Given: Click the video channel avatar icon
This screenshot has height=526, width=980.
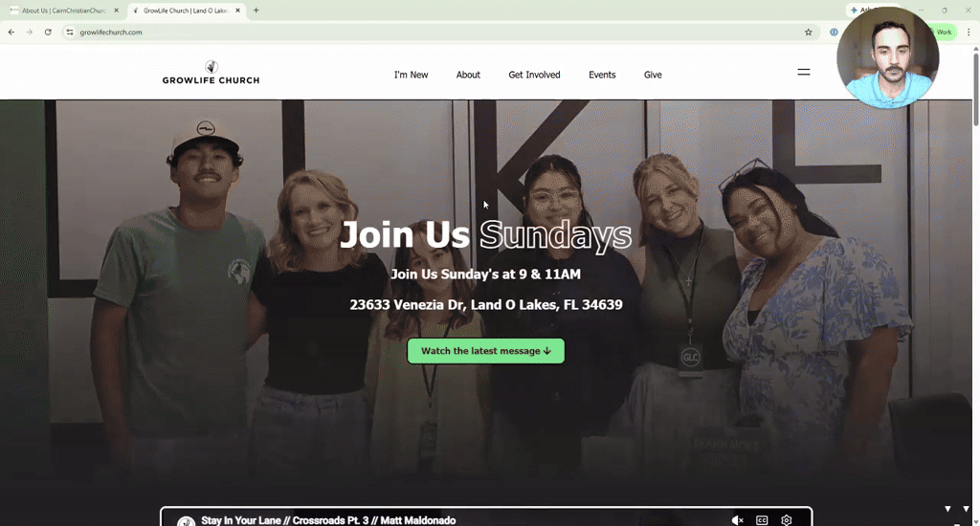Looking at the screenshot, I should click(186, 521).
